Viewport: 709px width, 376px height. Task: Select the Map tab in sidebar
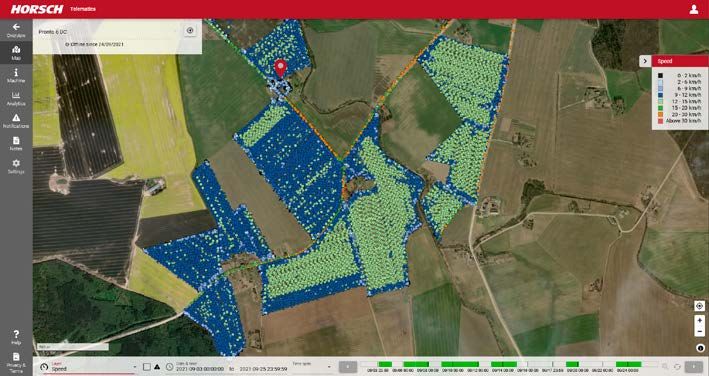16,53
